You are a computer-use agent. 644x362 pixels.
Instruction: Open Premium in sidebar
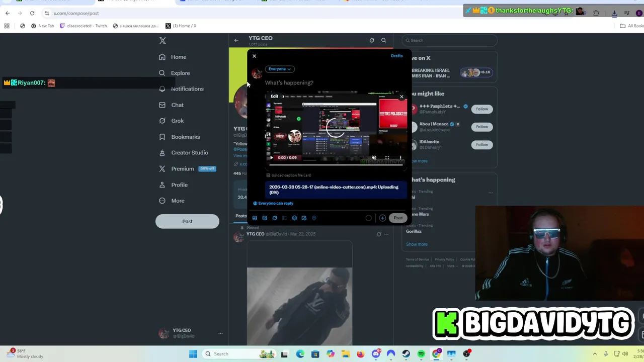click(187, 169)
